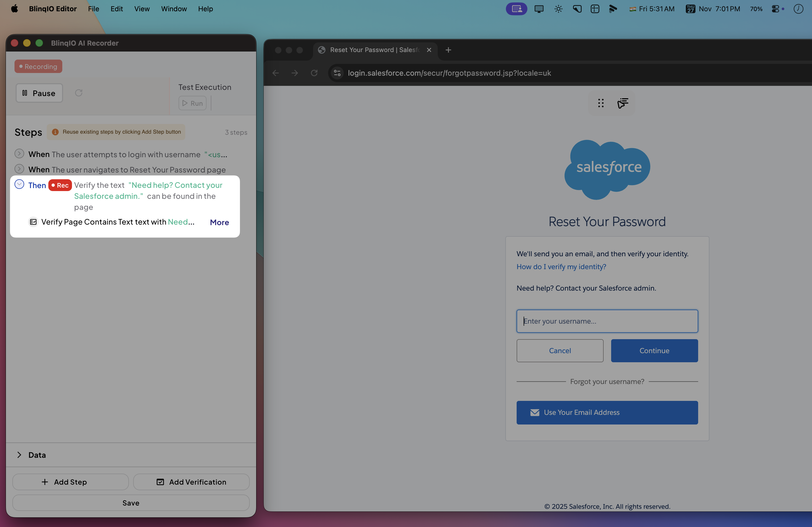Open the File menu
Viewport: 812px width, 527px height.
tap(93, 9)
